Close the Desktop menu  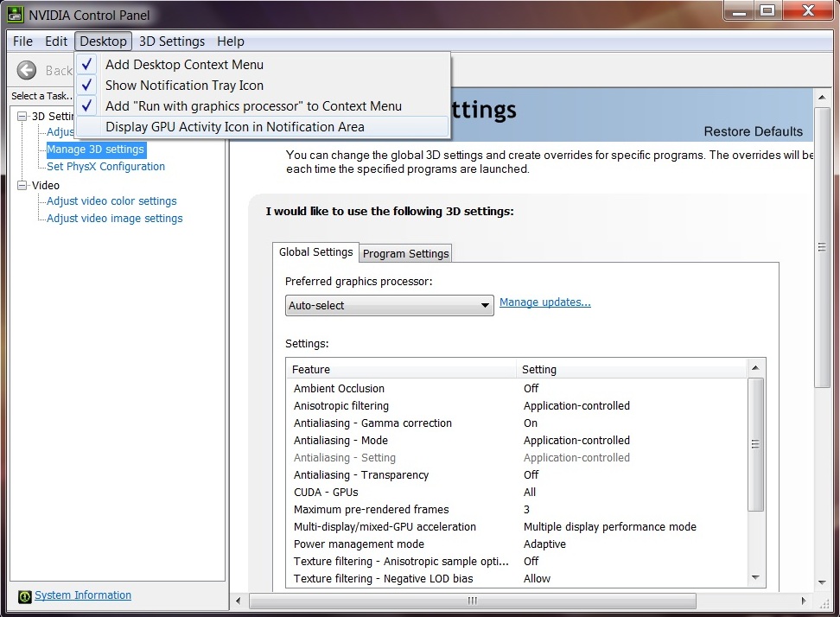[103, 41]
